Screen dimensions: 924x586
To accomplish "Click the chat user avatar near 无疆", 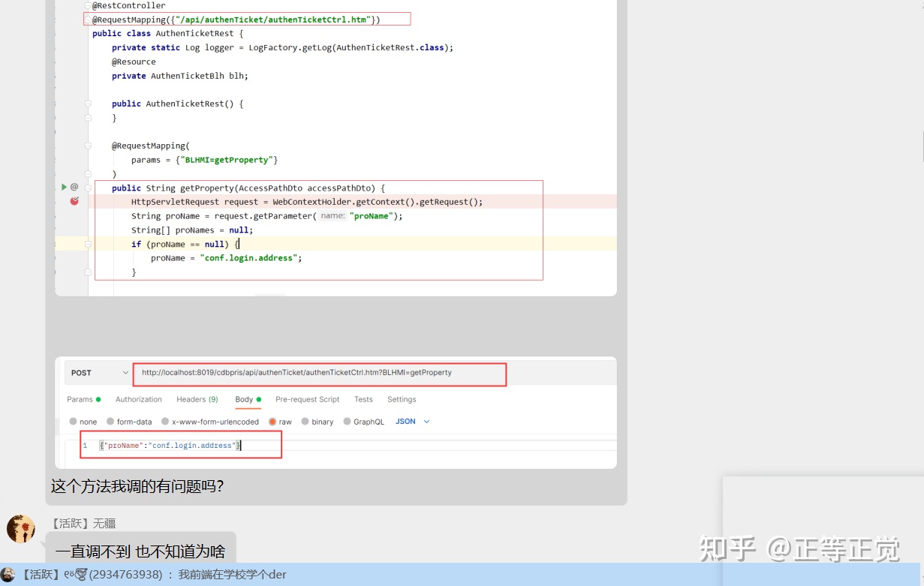I will pyautogui.click(x=20, y=528).
